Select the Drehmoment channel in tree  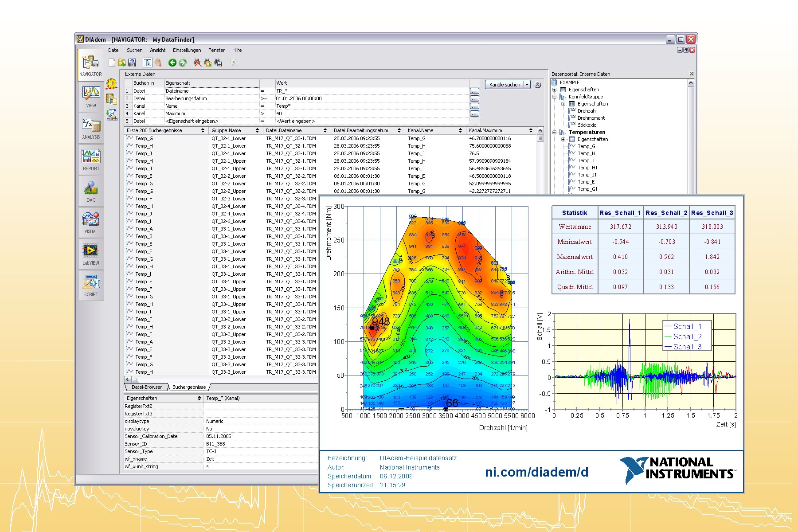(x=591, y=118)
